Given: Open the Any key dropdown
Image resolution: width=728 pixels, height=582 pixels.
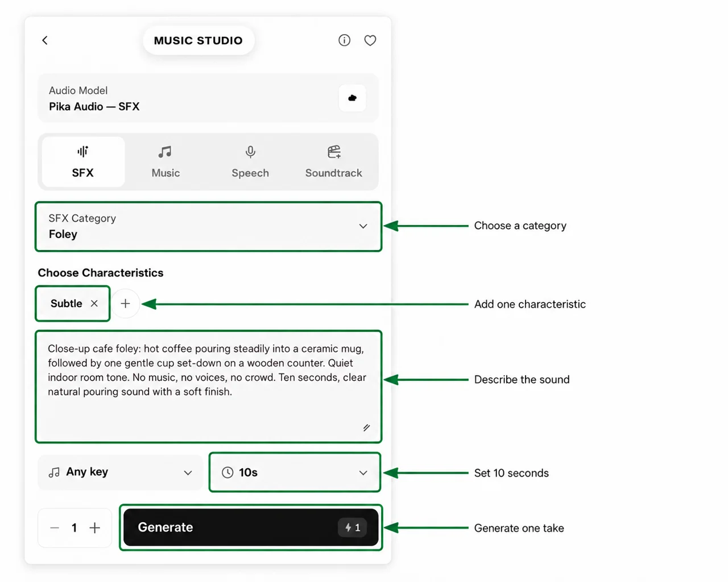Looking at the screenshot, I should pyautogui.click(x=120, y=472).
